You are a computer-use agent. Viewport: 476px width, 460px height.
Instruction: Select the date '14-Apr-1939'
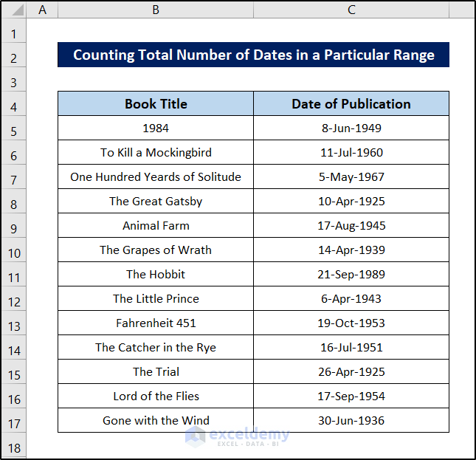351,250
